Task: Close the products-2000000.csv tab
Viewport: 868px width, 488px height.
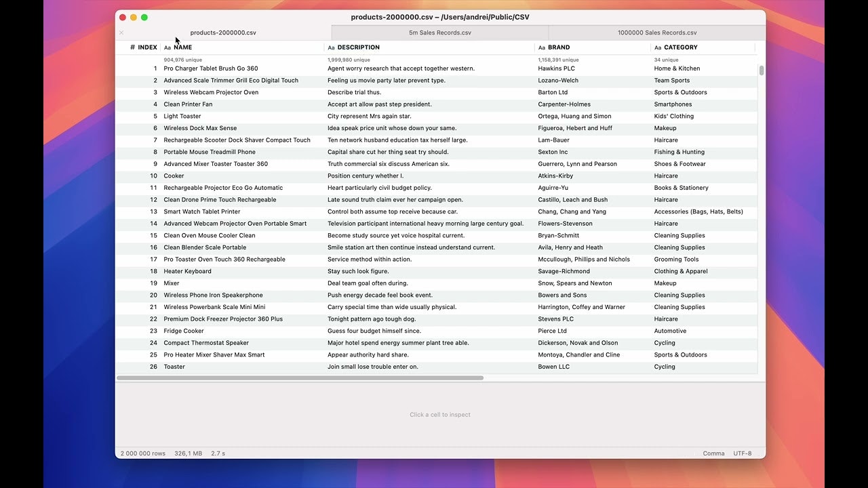Action: pyautogui.click(x=121, y=32)
